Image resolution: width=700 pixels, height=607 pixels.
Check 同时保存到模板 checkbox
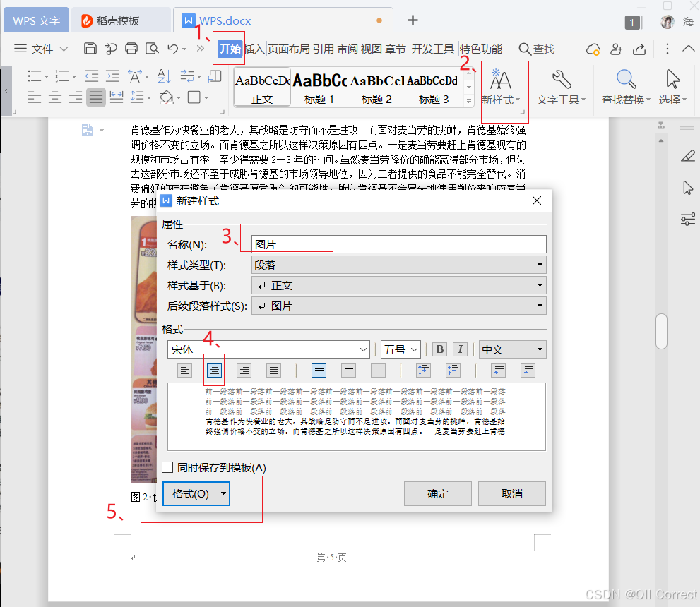click(167, 467)
